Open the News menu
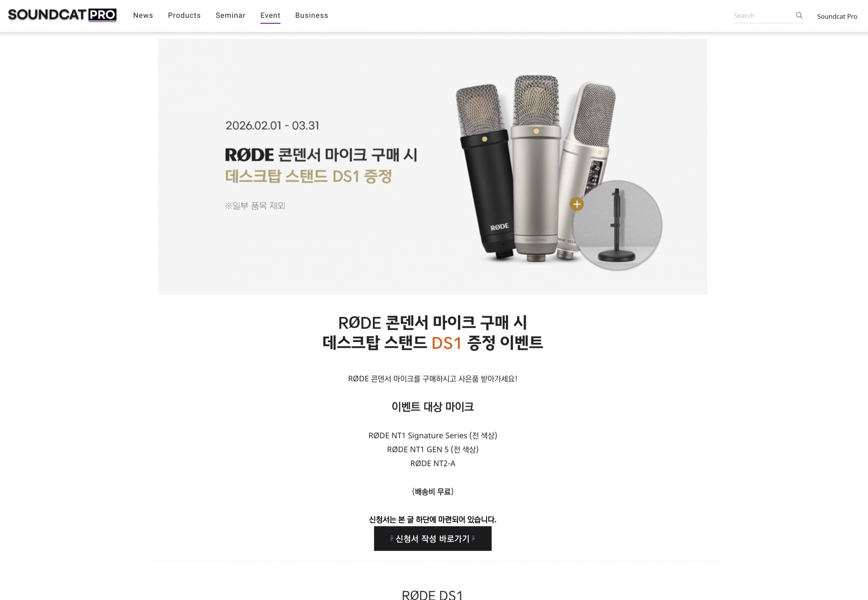 pos(143,15)
